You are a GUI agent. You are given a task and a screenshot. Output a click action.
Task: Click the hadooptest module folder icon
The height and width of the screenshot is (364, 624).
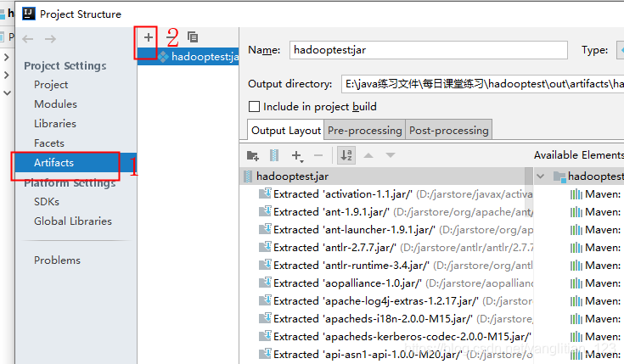click(x=560, y=177)
